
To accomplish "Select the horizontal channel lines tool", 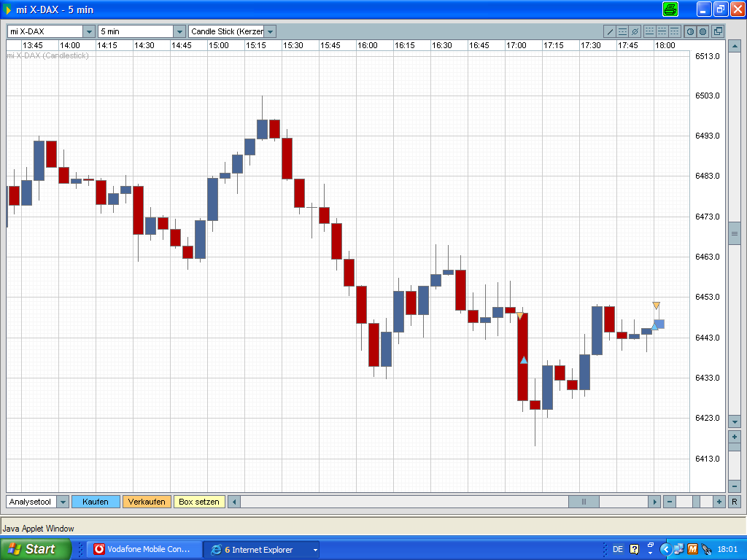I will [x=622, y=32].
